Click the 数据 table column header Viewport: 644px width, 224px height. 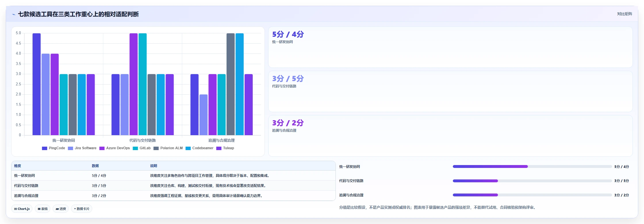(x=95, y=166)
